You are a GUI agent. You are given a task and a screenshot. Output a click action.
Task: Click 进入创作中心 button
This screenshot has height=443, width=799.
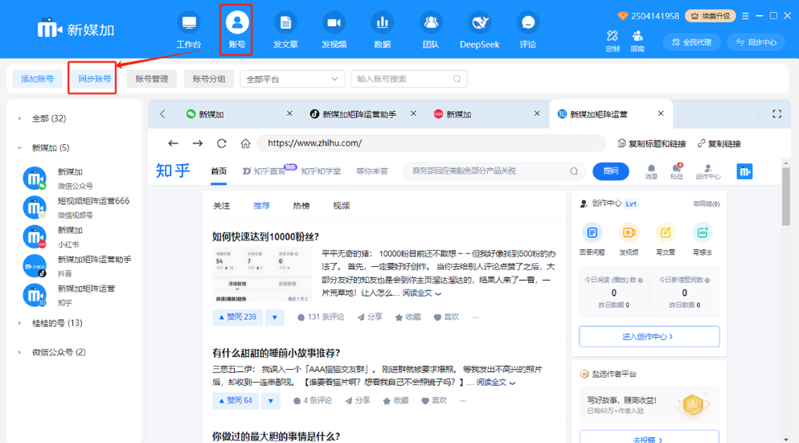649,336
